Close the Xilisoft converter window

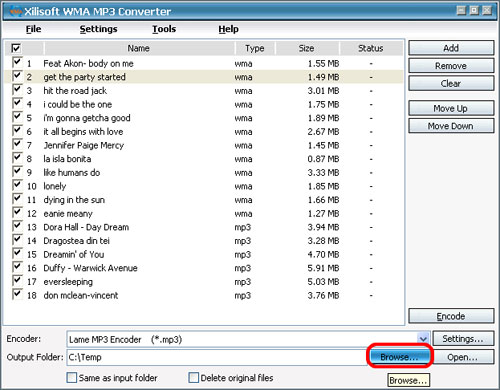tap(487, 11)
